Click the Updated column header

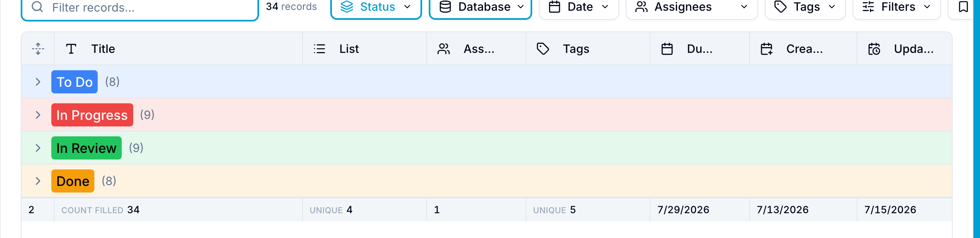(905, 49)
